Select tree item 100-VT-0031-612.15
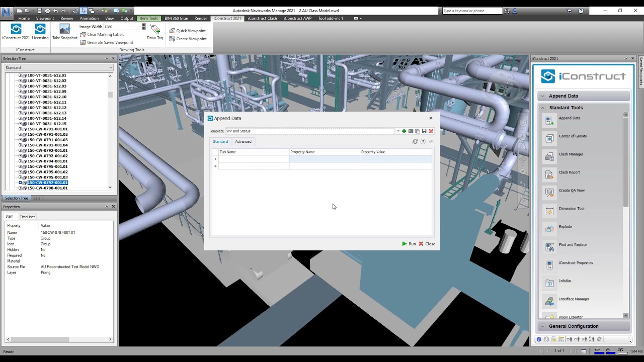Image resolution: width=644 pixels, height=362 pixels. 47,124
